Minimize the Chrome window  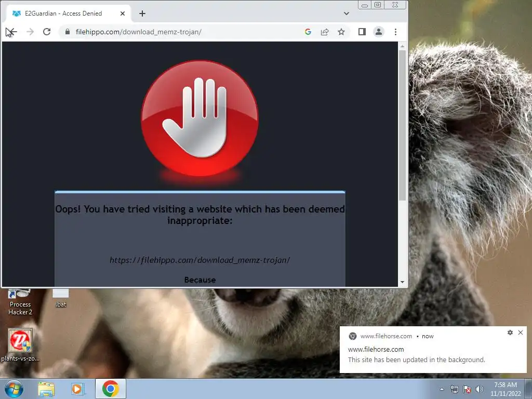coord(364,5)
